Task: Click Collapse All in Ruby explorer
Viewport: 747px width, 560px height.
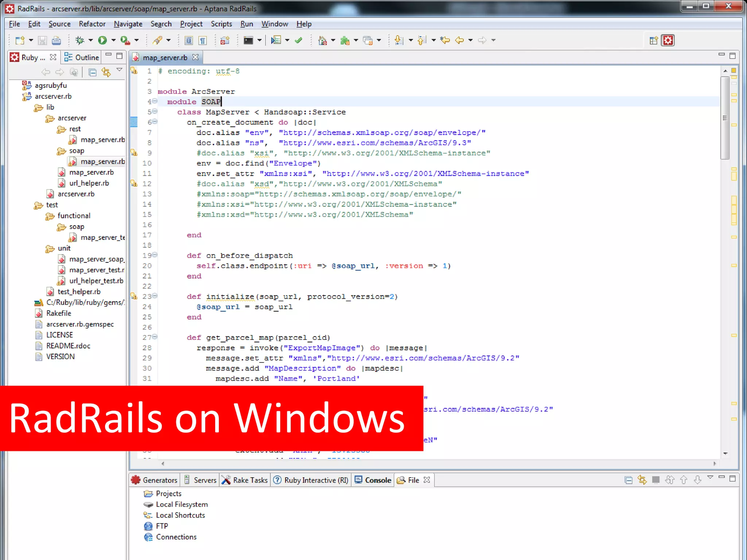Action: tap(93, 72)
